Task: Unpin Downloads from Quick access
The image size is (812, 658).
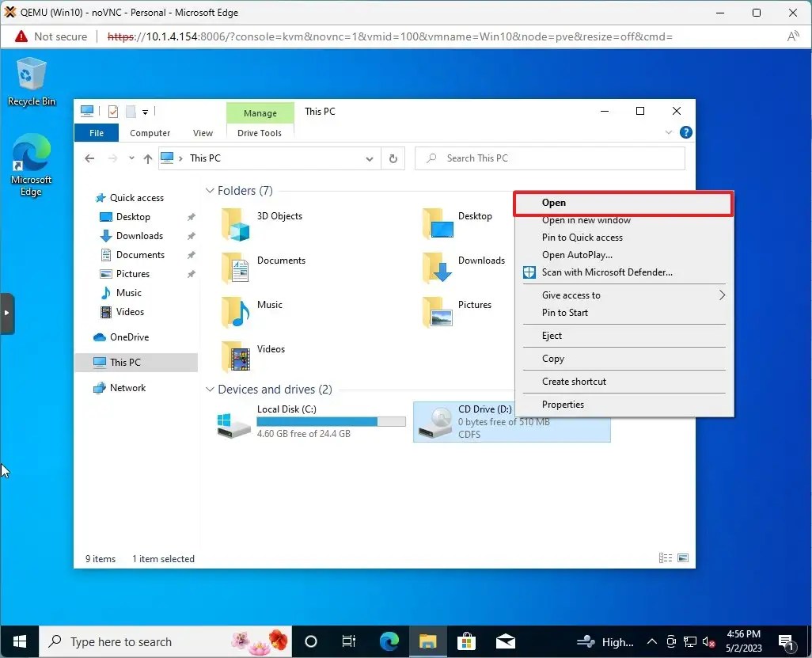Action: point(191,235)
